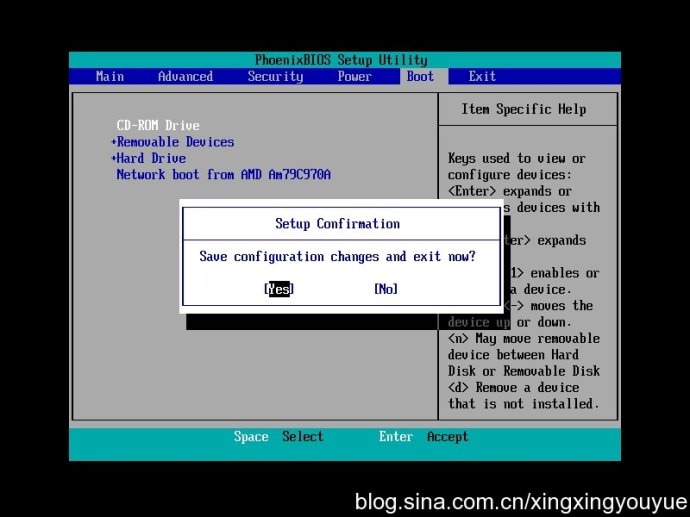Viewport: 690px width, 517px height.
Task: Select CD-ROM Drive boot entry
Action: [x=158, y=125]
